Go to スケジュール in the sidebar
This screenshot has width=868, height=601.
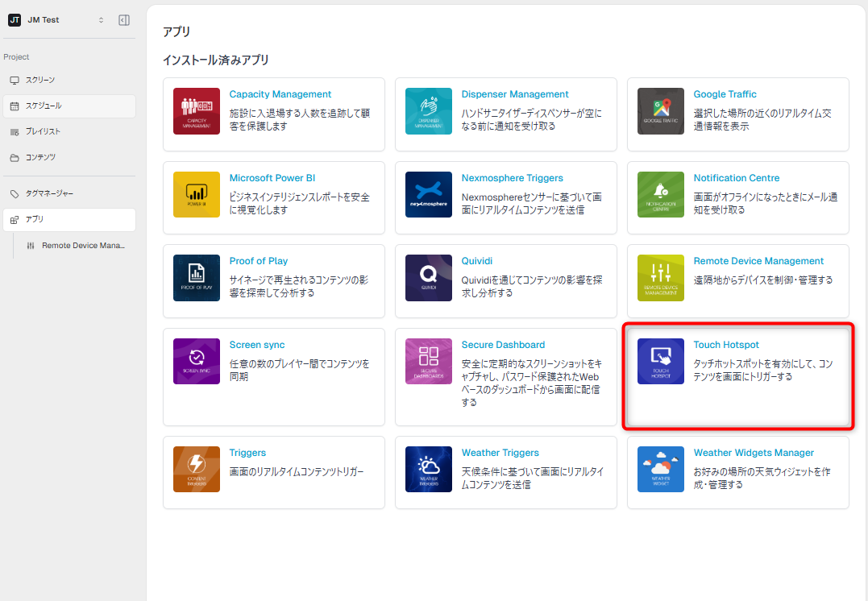(x=69, y=106)
